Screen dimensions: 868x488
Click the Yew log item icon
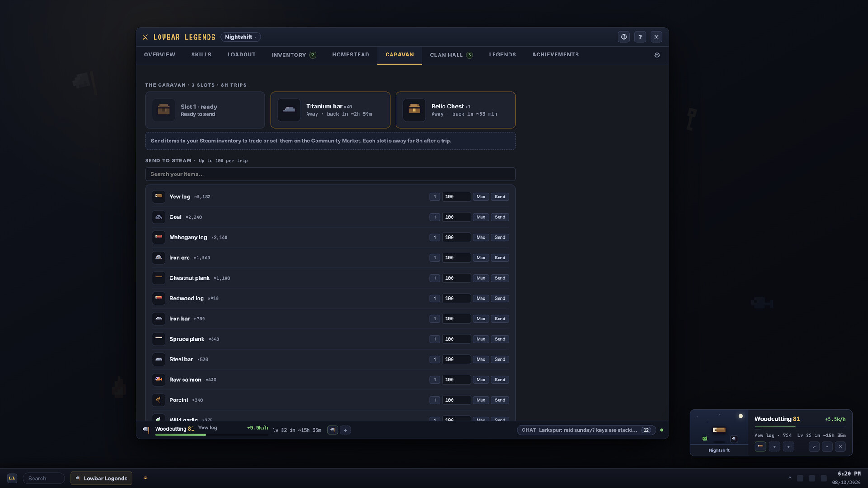[x=159, y=197]
